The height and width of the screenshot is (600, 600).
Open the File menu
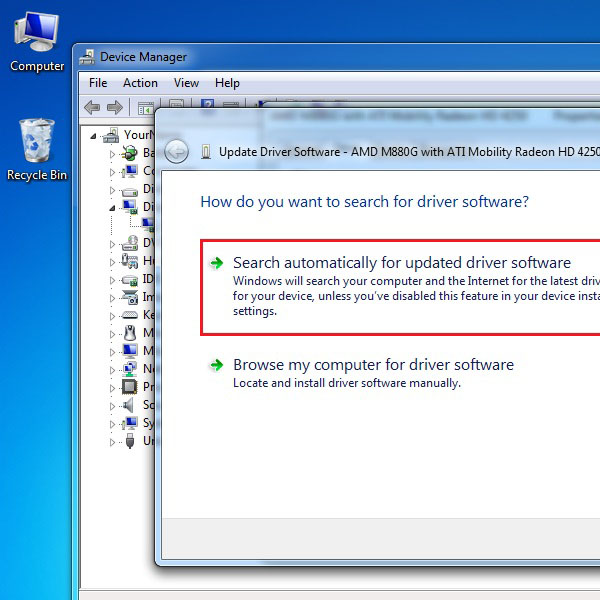(98, 83)
